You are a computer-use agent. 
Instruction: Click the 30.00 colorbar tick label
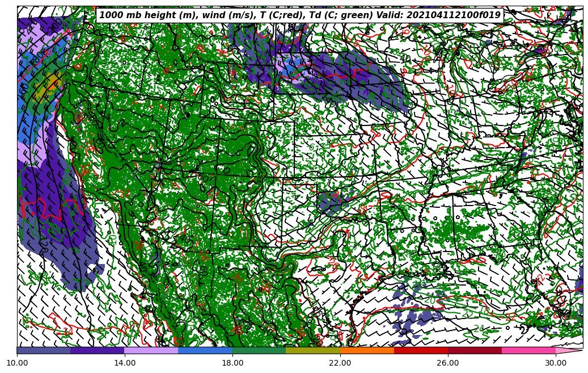coord(556,363)
